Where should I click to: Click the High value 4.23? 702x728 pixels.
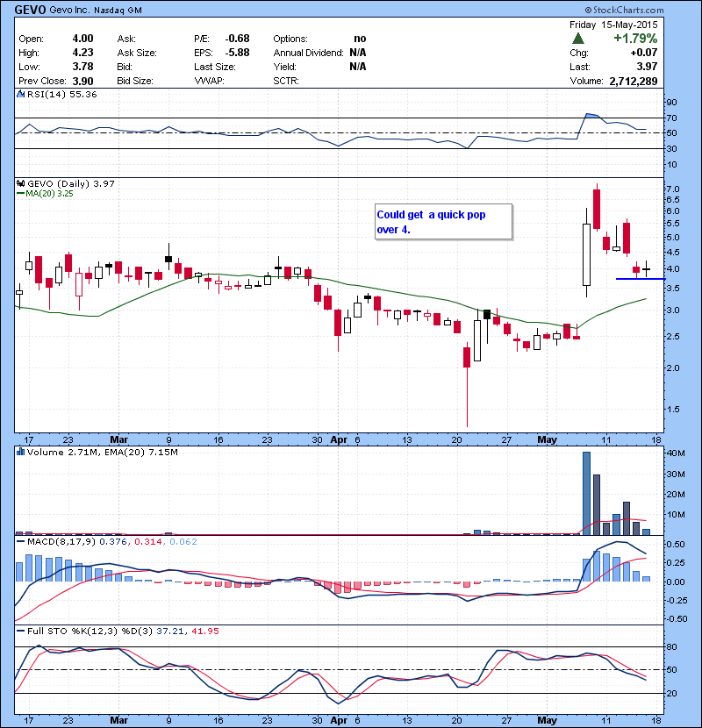pos(82,53)
